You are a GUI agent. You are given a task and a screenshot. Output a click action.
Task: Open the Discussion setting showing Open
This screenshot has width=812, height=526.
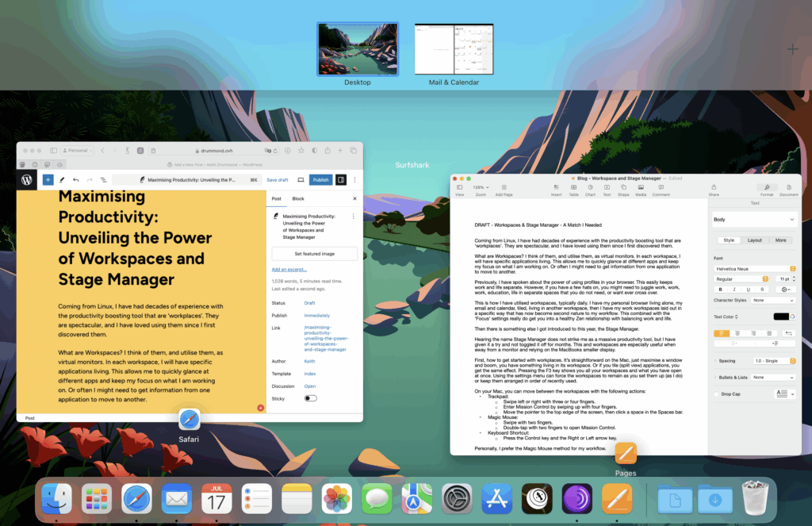pyautogui.click(x=310, y=386)
